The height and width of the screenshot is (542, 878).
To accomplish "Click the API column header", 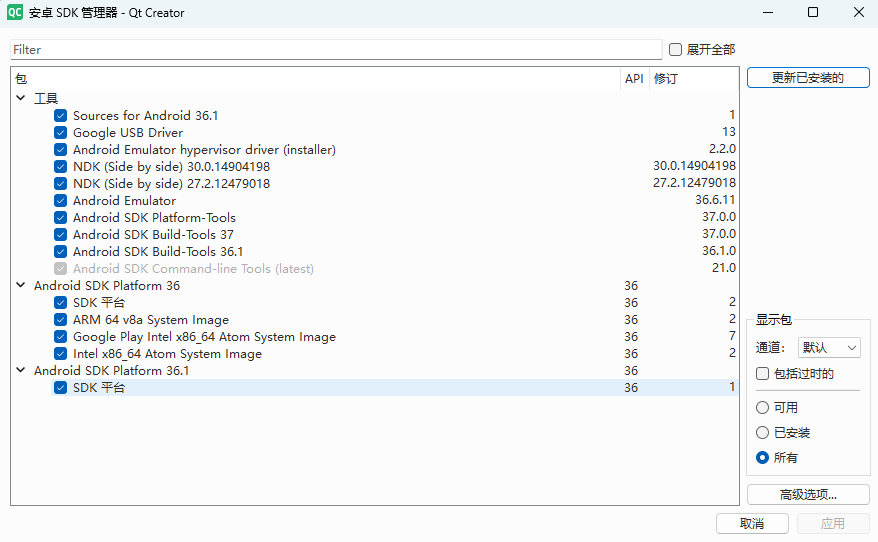I will (x=634, y=79).
